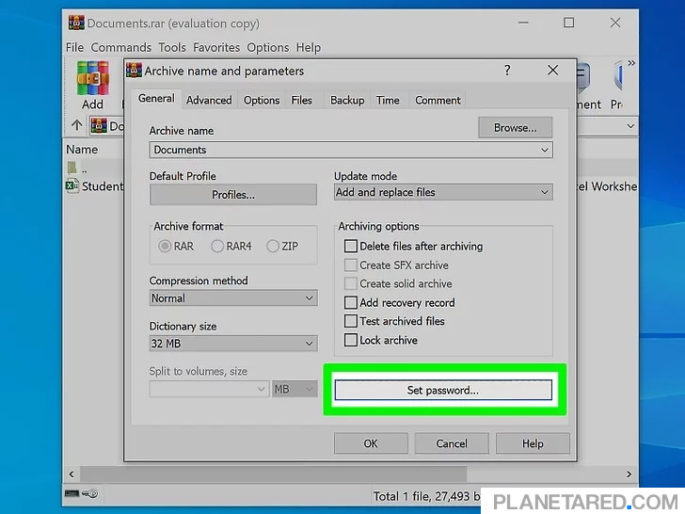Enable the Lock archive checkbox

click(x=350, y=340)
